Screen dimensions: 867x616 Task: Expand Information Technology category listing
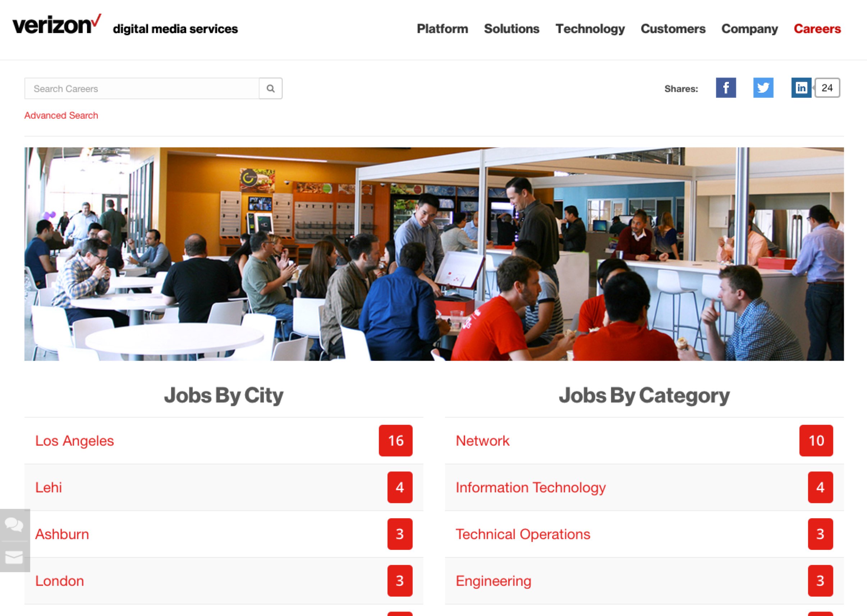531,487
